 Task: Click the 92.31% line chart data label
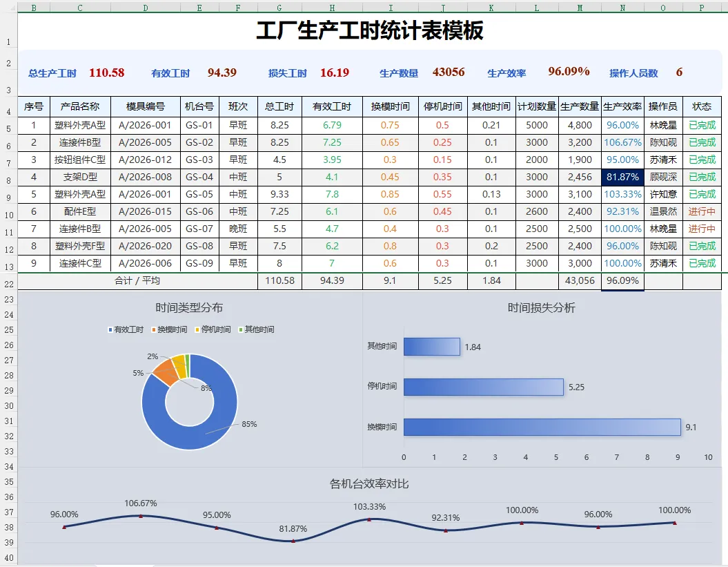point(446,518)
